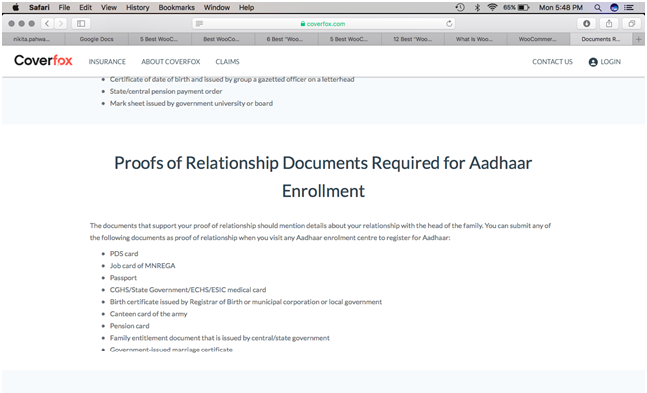
Task: Show all tabs overview icon
Action: 631,24
